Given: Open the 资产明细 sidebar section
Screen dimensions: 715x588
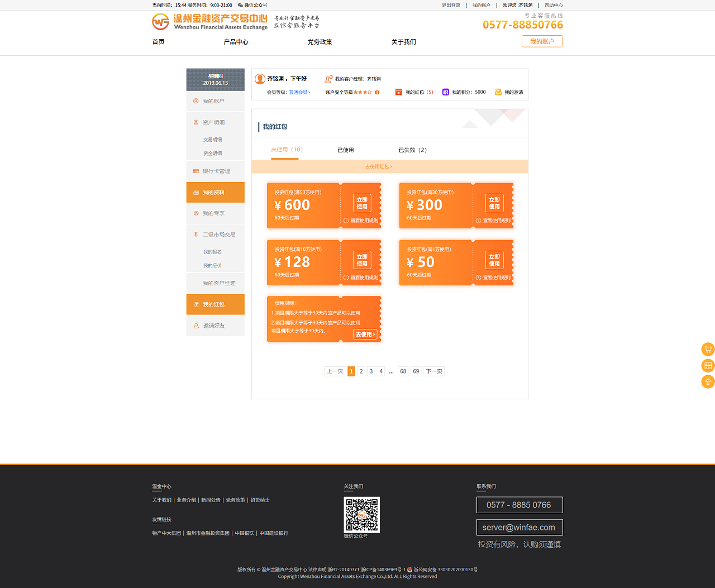Looking at the screenshot, I should point(213,122).
